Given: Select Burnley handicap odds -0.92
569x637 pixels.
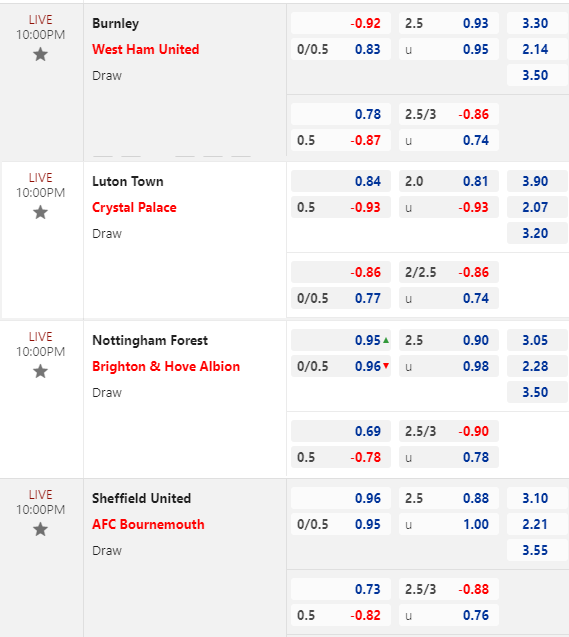Looking at the screenshot, I should pos(341,23).
